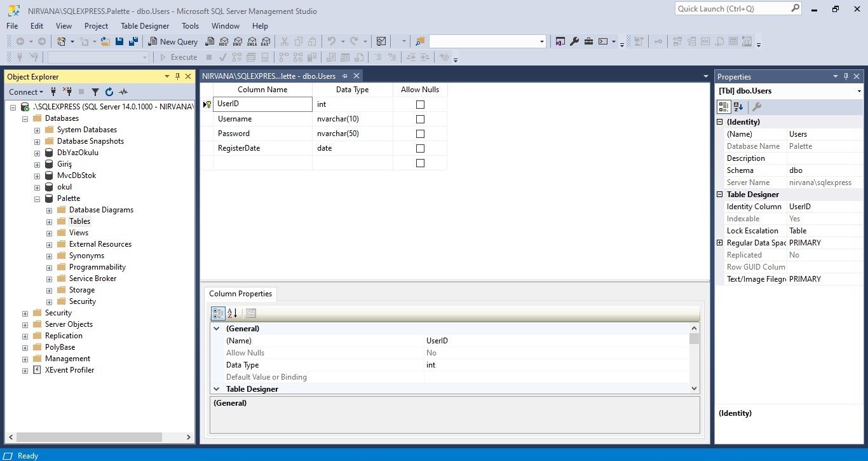Click Object Explorer activity monitor pulse icon
Image resolution: width=868 pixels, height=461 pixels.
tap(123, 92)
